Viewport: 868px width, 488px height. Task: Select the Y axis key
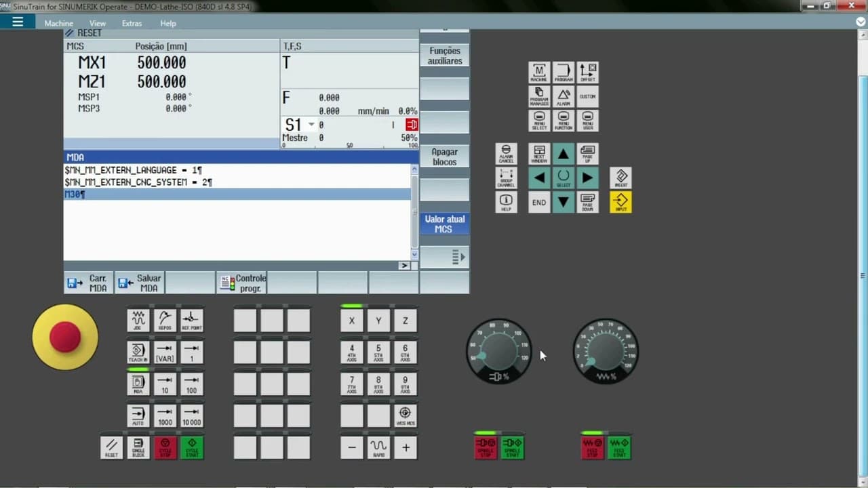click(378, 321)
